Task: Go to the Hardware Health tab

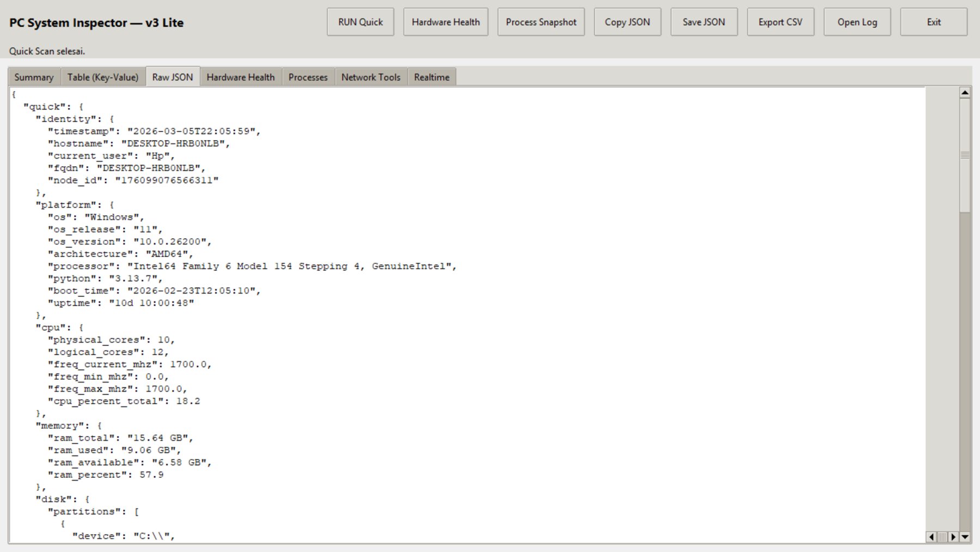Action: [x=241, y=77]
